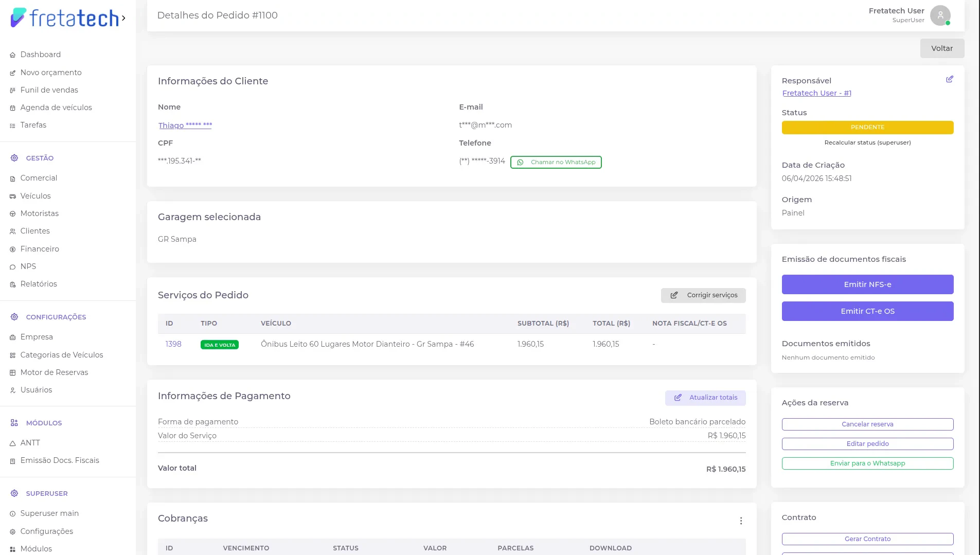
Task: Open the Dashboard menu item
Action: coord(41,55)
